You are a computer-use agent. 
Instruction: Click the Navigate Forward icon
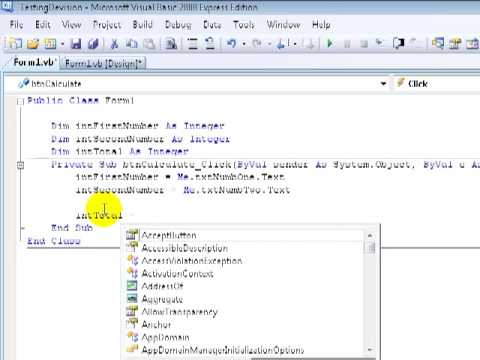[309, 44]
